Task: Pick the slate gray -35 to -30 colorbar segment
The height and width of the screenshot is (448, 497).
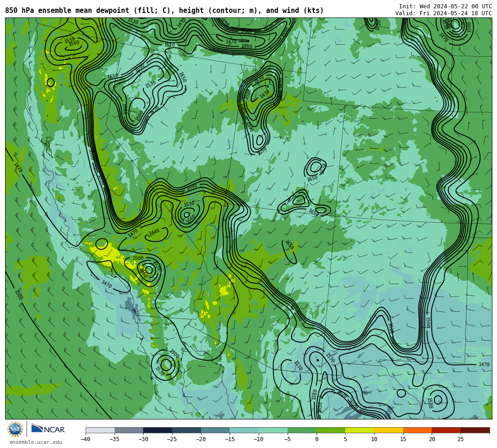Action: (x=129, y=430)
